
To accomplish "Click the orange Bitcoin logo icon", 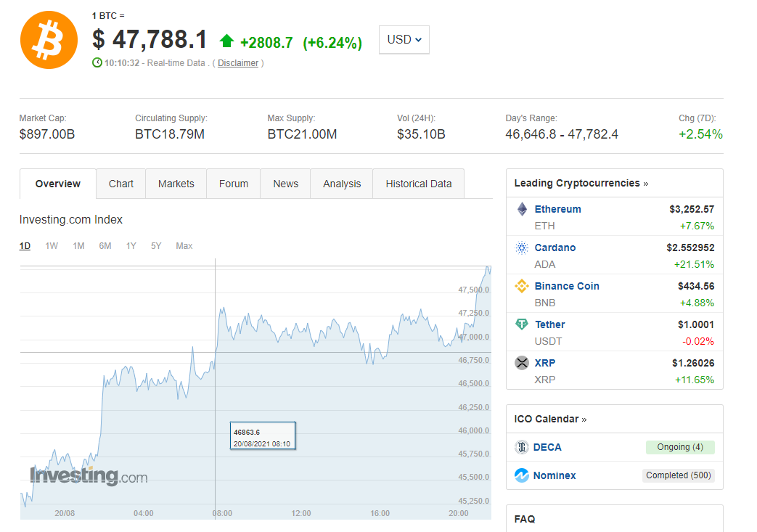I will click(49, 40).
